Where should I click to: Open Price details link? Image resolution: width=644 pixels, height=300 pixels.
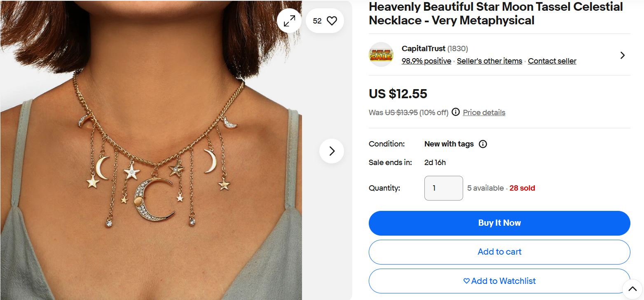tap(484, 112)
